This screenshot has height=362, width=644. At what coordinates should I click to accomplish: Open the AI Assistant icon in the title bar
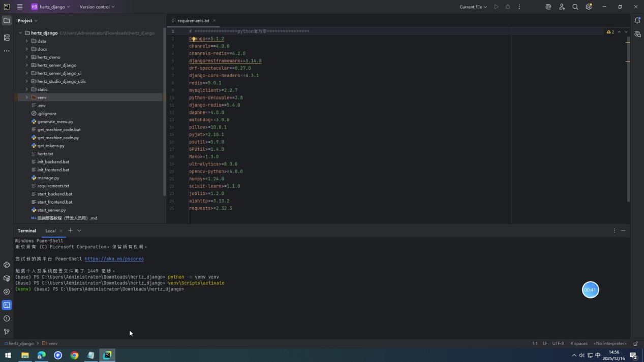tap(548, 7)
